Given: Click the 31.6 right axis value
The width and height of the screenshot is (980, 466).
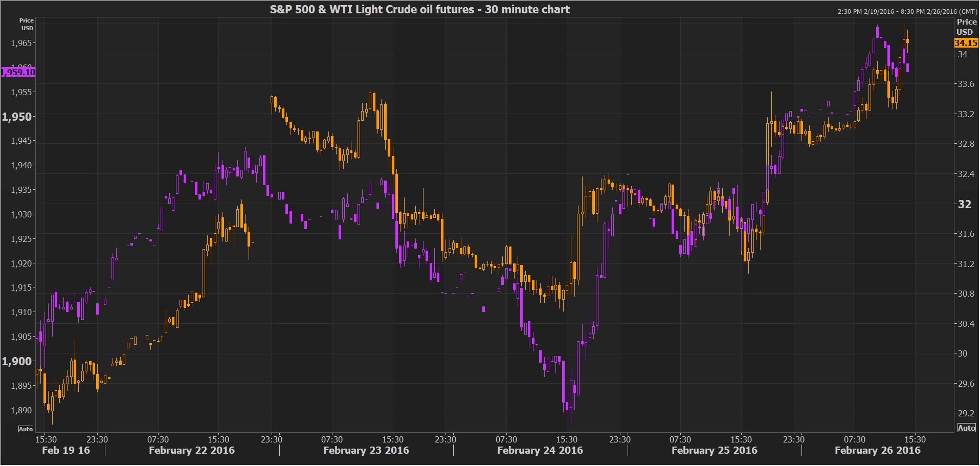Looking at the screenshot, I should (966, 234).
